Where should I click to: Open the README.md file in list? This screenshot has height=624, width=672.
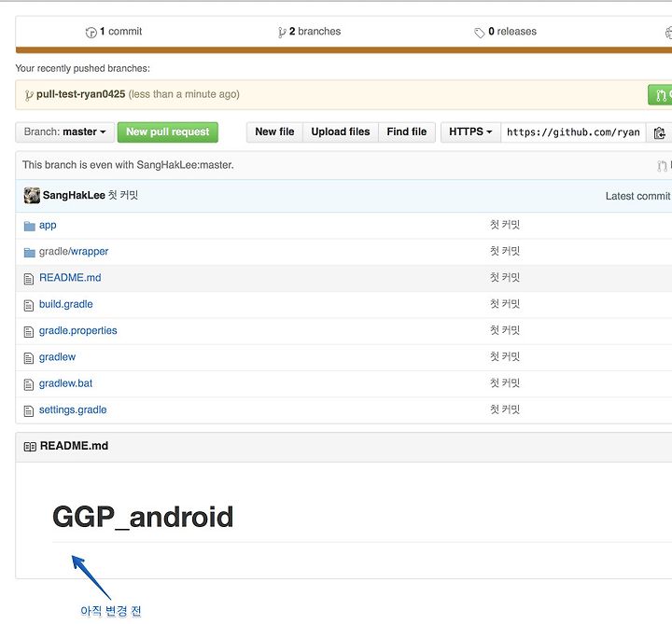(70, 278)
